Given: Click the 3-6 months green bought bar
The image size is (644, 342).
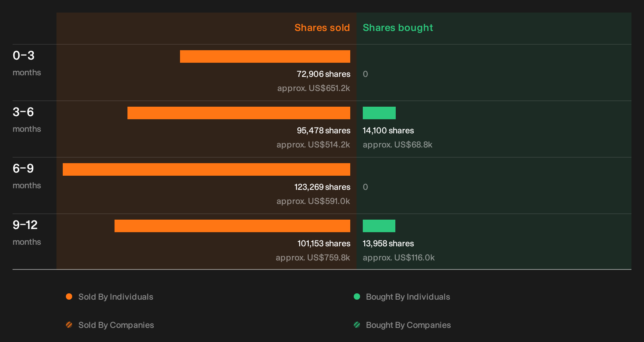Looking at the screenshot, I should (379, 113).
